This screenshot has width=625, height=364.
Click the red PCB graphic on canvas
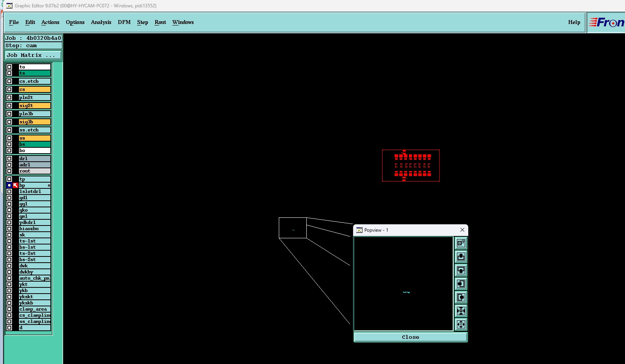[x=411, y=166]
